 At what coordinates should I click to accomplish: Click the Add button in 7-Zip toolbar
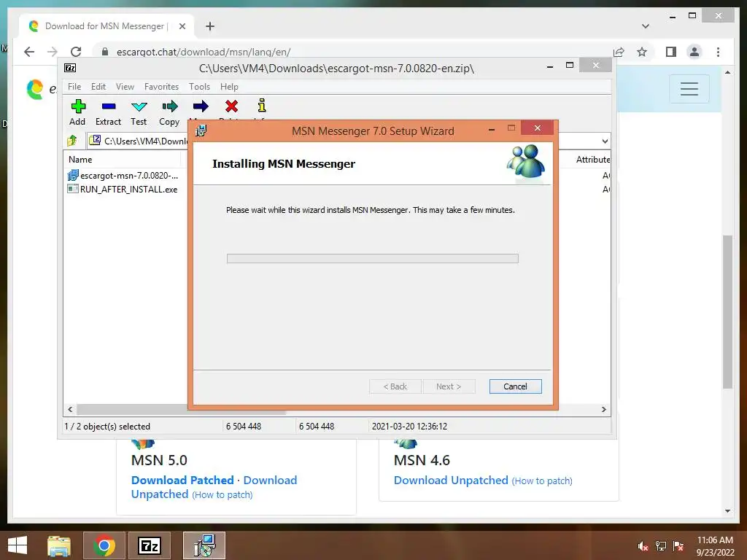tap(77, 112)
